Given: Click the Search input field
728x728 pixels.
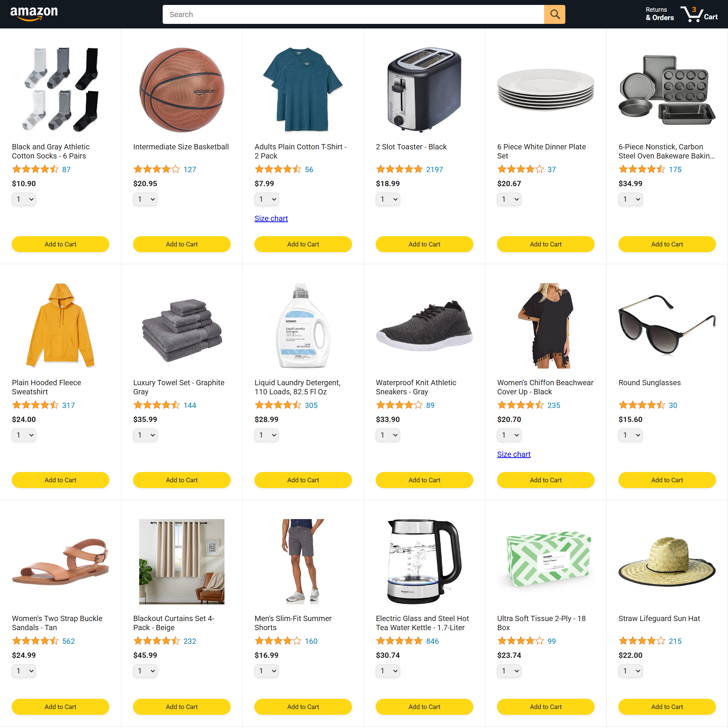Looking at the screenshot, I should 353,14.
